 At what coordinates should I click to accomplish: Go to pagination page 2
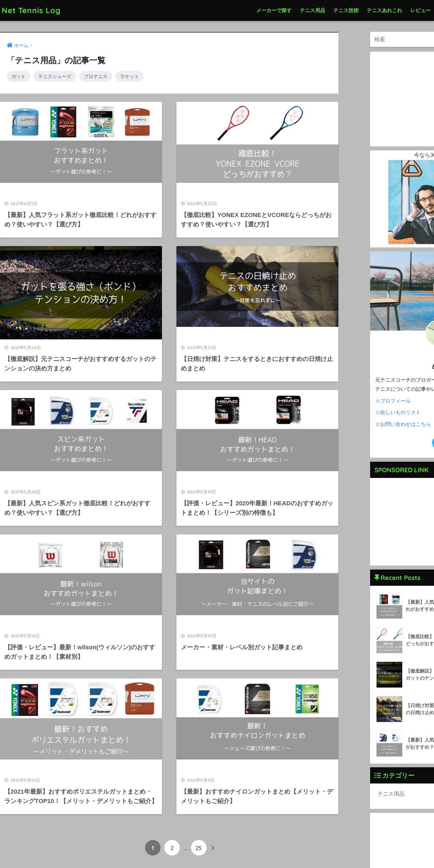(x=172, y=848)
